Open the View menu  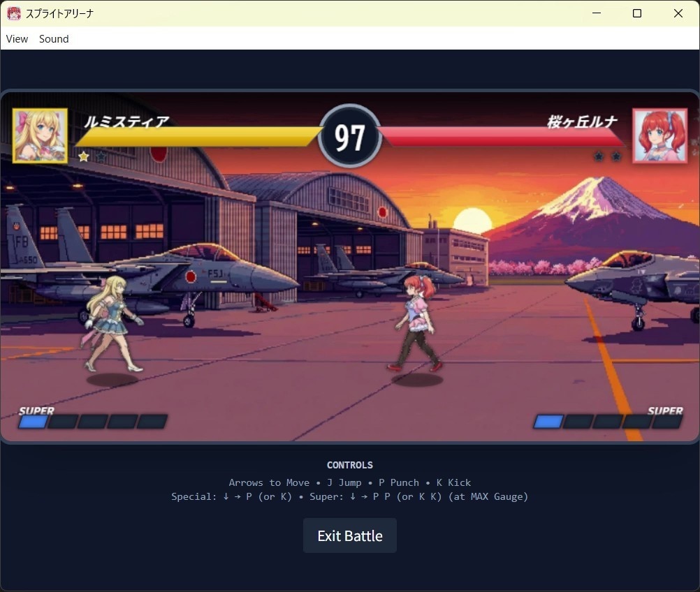pos(17,39)
